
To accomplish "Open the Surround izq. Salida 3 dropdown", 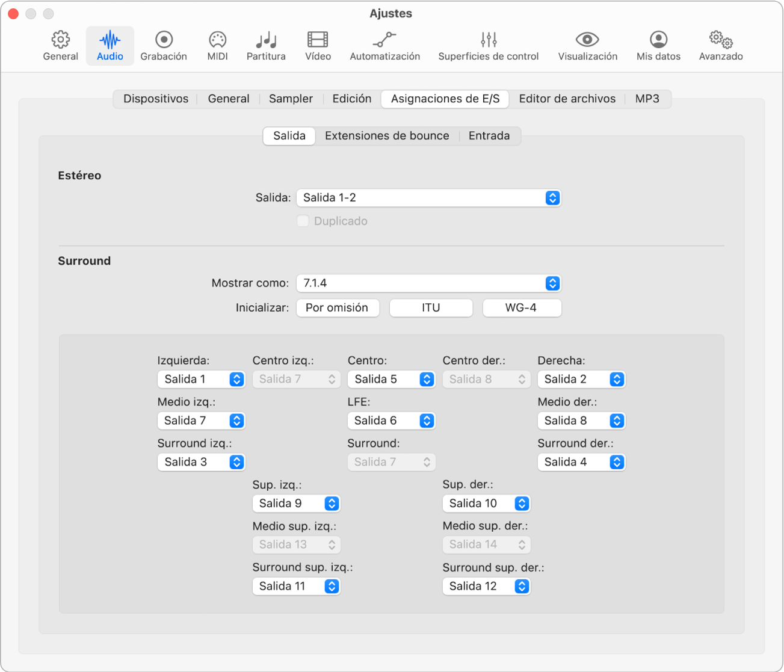I will (201, 462).
